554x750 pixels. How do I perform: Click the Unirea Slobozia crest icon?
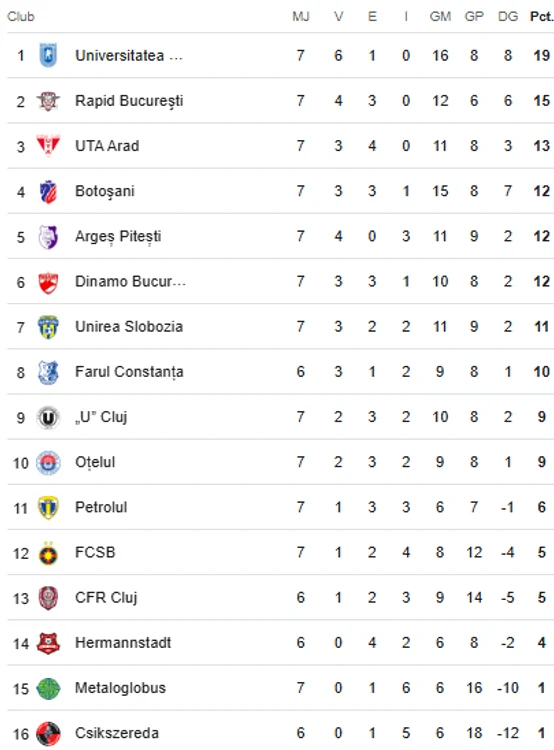48,327
